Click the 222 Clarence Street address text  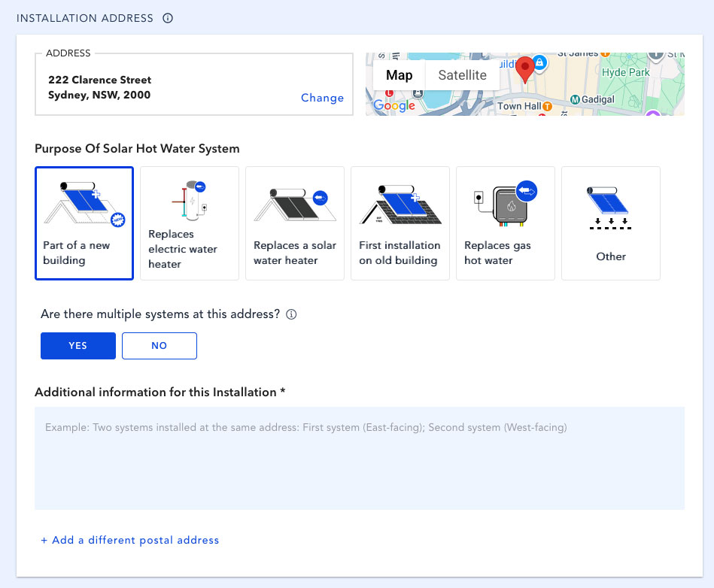[99, 80]
